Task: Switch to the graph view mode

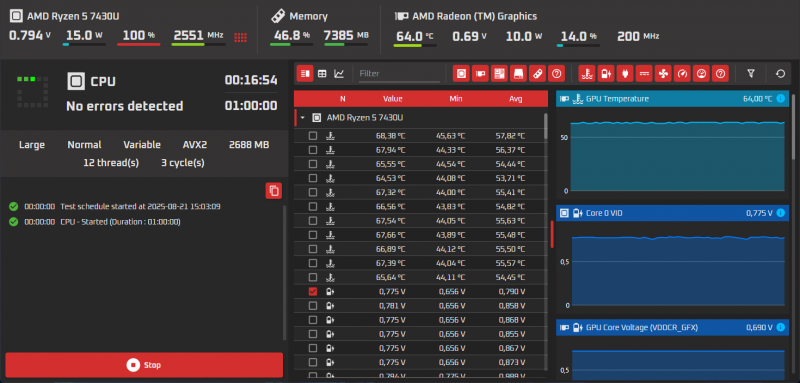Action: pyautogui.click(x=339, y=74)
